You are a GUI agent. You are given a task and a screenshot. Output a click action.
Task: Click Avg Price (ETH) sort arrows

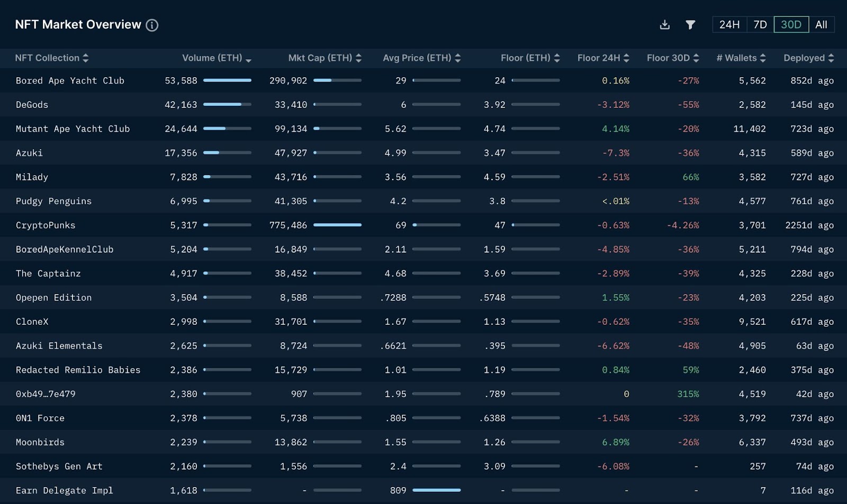(457, 58)
